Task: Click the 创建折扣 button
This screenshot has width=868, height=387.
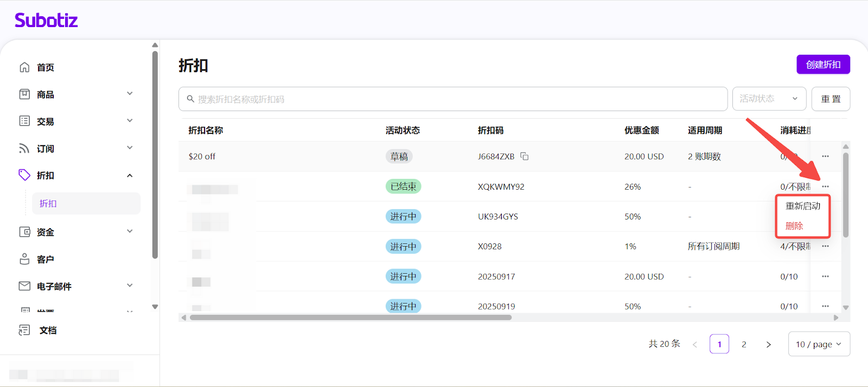Action: point(823,64)
